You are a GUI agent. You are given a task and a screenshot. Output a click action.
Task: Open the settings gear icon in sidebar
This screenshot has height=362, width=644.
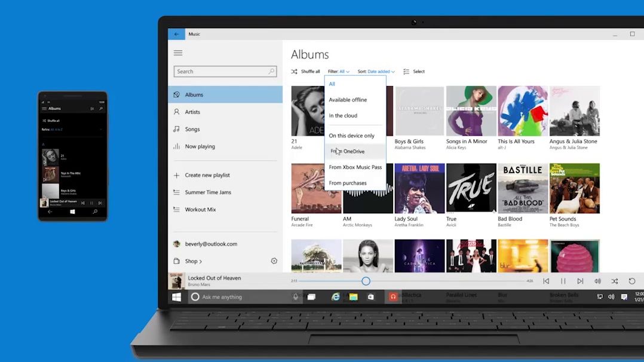[274, 261]
